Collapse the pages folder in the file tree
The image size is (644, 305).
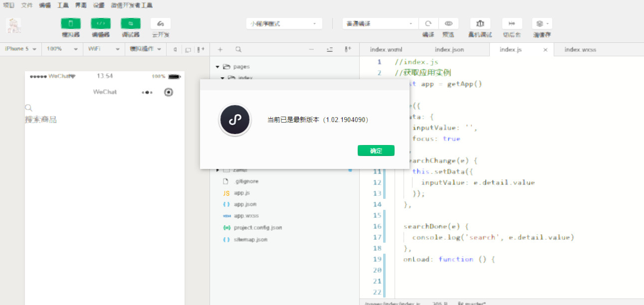tap(217, 67)
